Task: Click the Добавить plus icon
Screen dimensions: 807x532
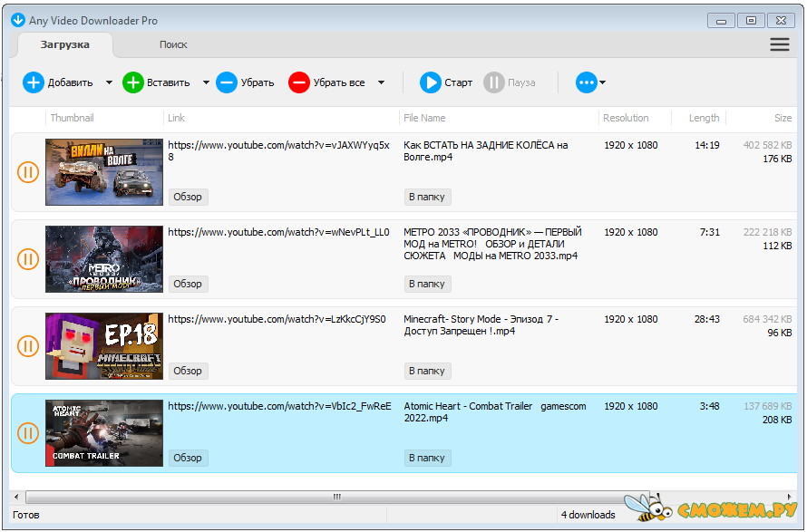Action: [x=34, y=82]
